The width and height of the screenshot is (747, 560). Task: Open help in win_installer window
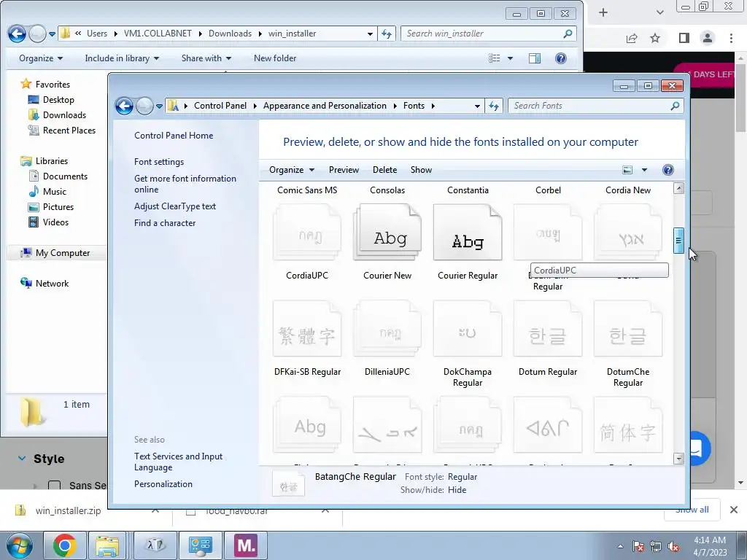click(x=561, y=58)
